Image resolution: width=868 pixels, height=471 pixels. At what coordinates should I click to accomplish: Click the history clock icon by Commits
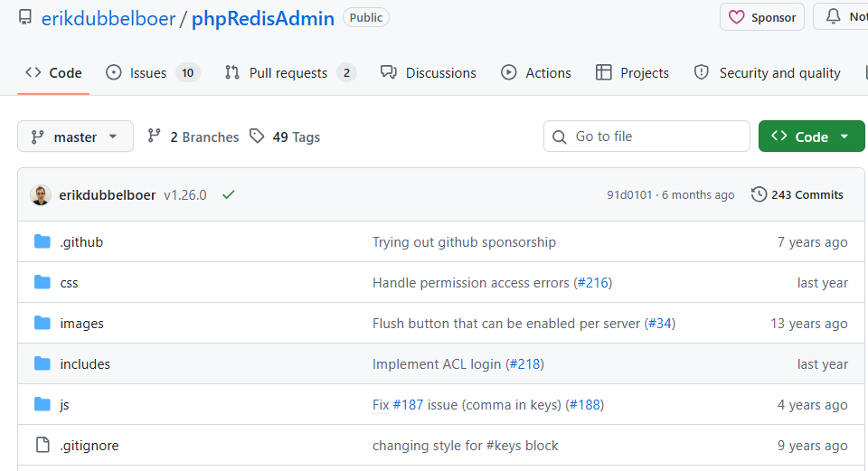tap(759, 194)
